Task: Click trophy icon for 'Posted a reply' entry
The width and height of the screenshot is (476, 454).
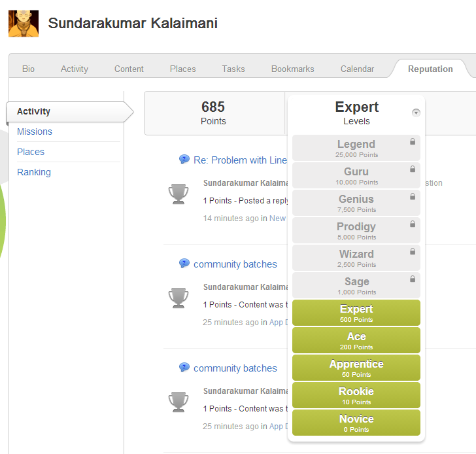Action: [178, 194]
